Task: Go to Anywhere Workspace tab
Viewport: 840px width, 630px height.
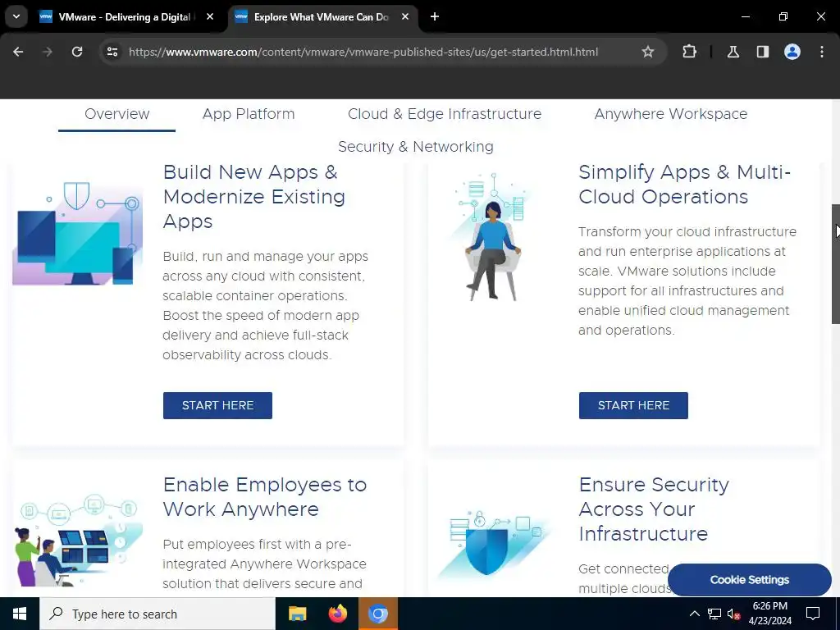Action: (671, 114)
